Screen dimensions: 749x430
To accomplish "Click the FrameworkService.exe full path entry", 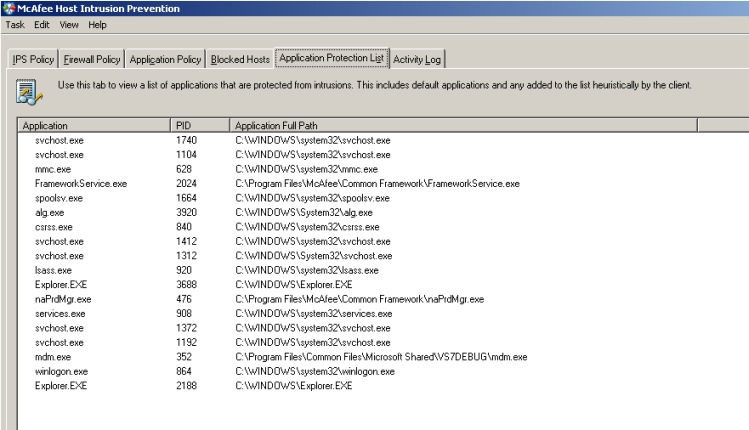I will tap(377, 183).
